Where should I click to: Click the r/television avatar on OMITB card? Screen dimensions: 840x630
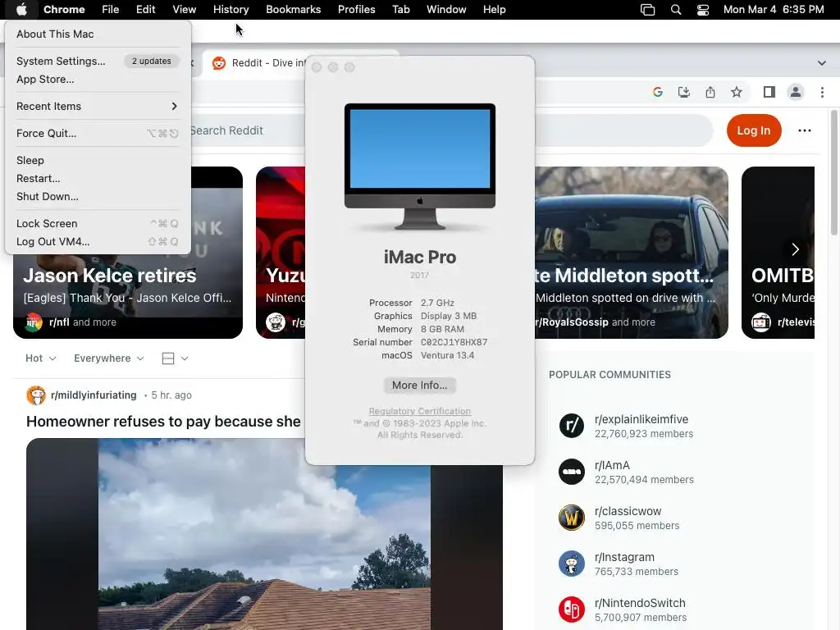tap(760, 322)
